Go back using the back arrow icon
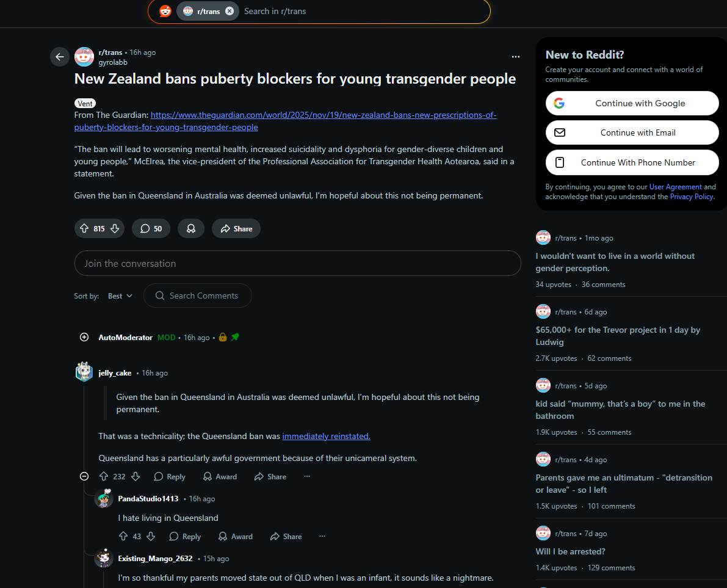Viewport: 727px width, 588px height. pos(60,57)
